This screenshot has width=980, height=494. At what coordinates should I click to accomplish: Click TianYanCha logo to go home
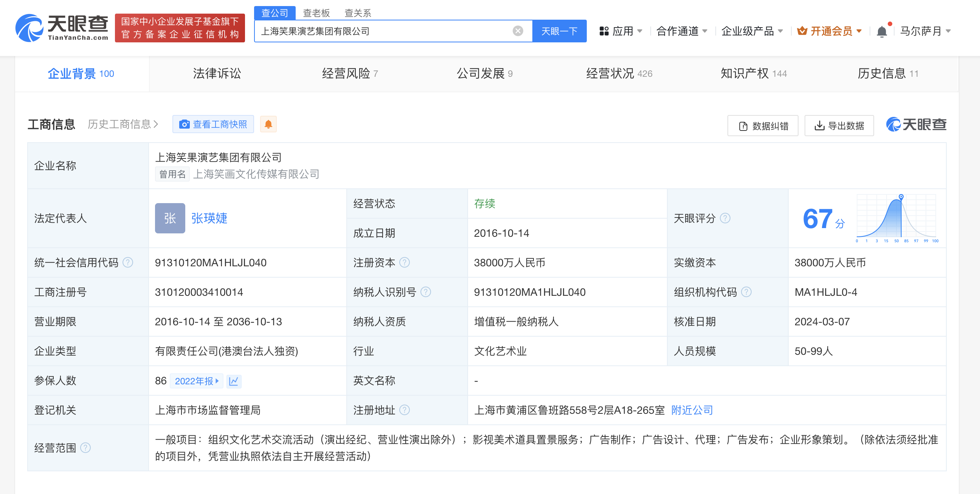coord(62,27)
